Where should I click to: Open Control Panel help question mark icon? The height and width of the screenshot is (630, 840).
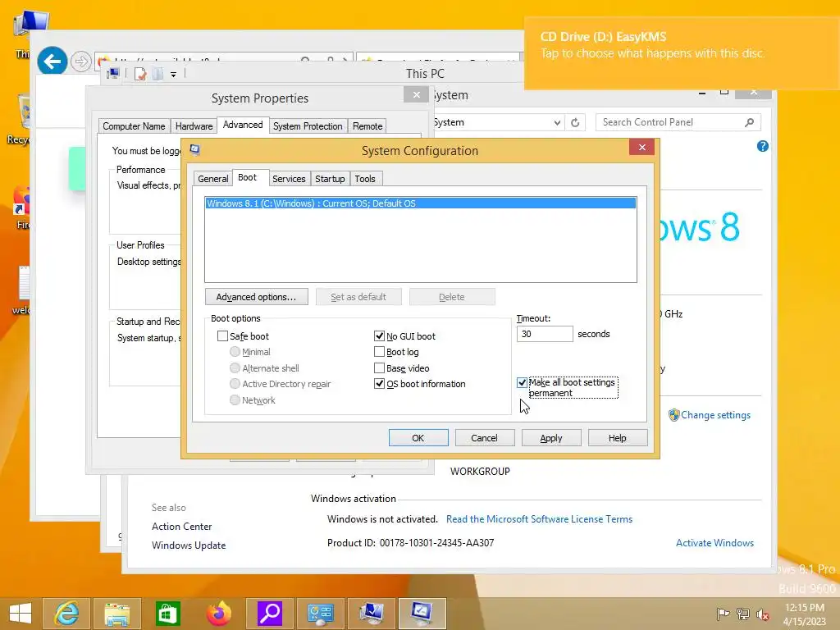coord(763,146)
